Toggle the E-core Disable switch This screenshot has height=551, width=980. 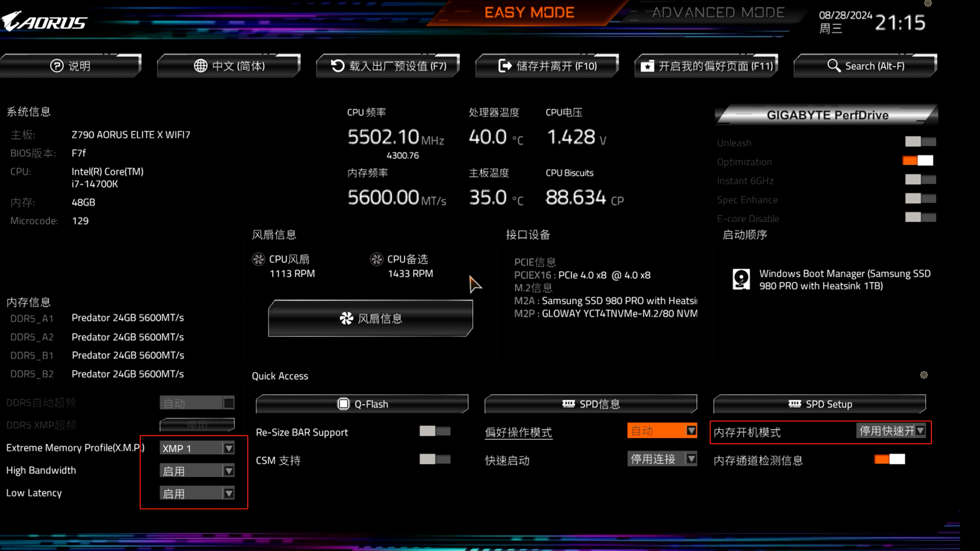[920, 218]
